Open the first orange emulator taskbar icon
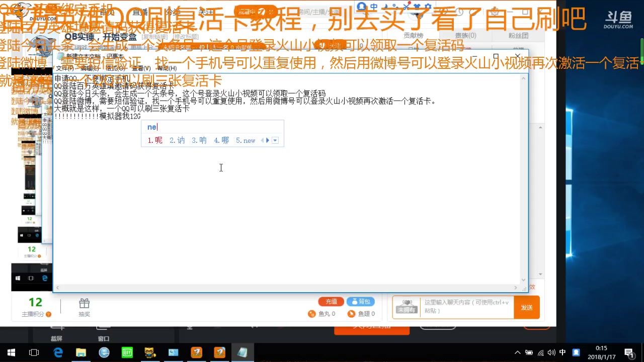This screenshot has width=644, height=362. 196,352
